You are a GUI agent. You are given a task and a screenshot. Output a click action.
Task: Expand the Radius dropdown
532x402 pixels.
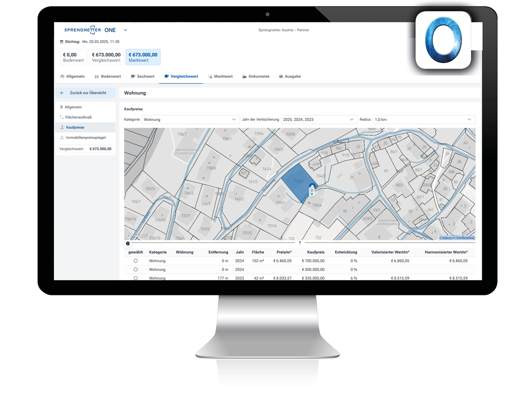[x=423, y=120]
